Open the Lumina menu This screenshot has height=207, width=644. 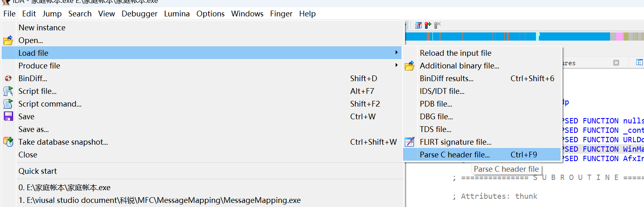coord(177,14)
